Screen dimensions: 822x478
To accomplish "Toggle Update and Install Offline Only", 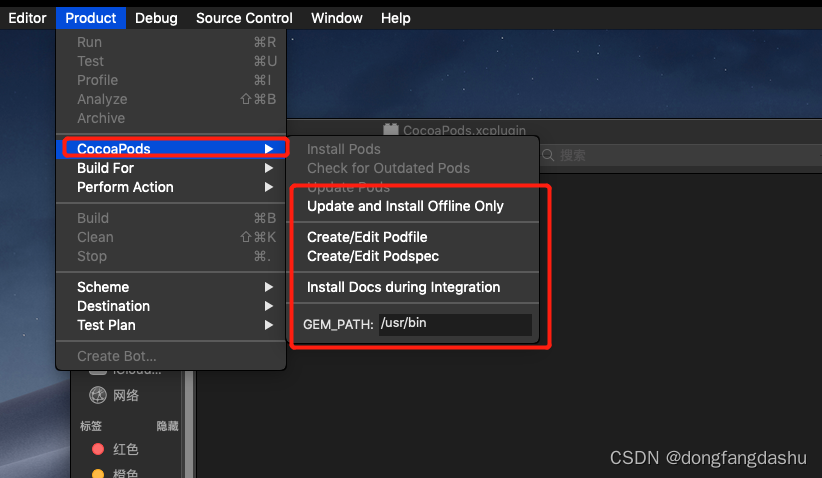I will [x=413, y=207].
